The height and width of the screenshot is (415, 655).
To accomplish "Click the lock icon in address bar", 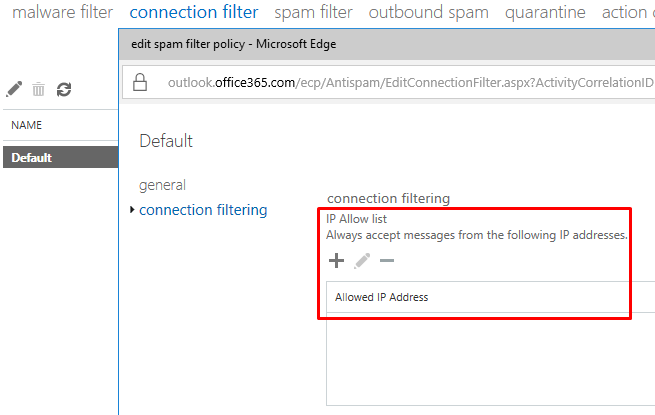I will [x=140, y=82].
